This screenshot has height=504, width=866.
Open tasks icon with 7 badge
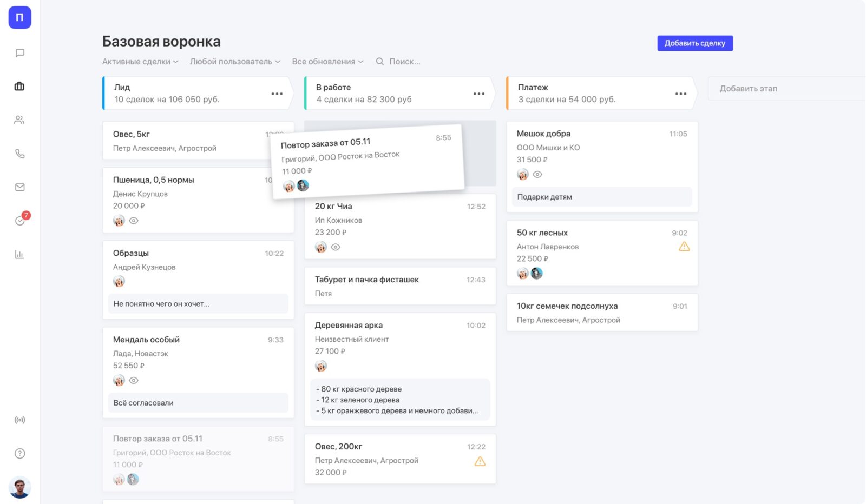(21, 220)
